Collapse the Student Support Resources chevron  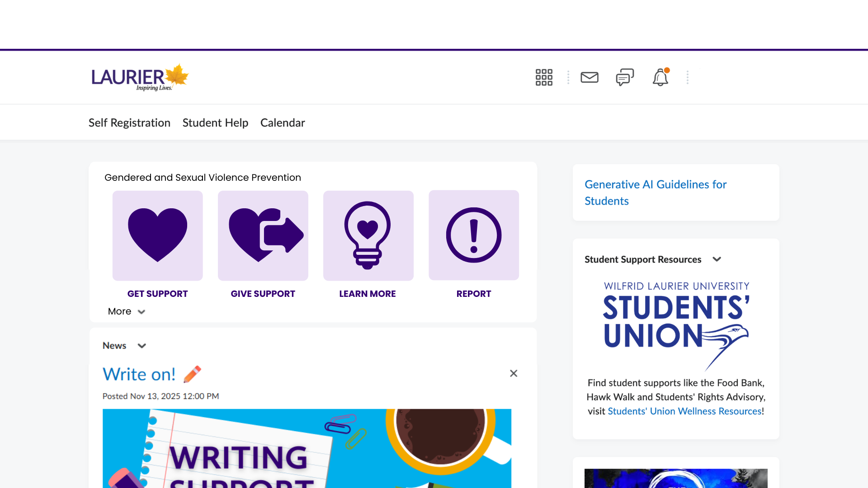717,259
